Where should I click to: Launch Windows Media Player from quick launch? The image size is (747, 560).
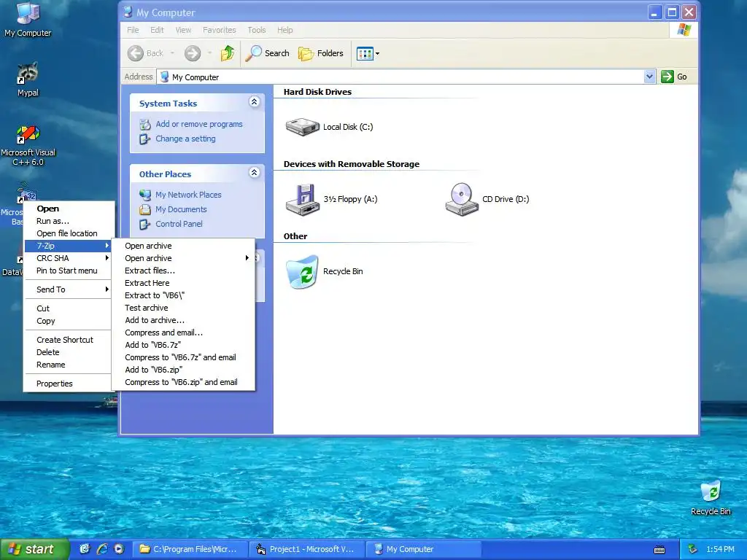click(x=119, y=549)
